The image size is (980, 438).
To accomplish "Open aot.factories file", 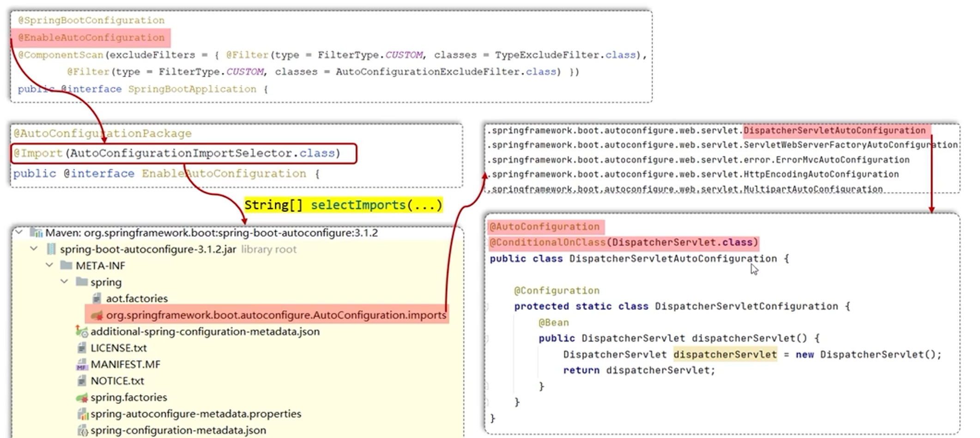I will 137,299.
